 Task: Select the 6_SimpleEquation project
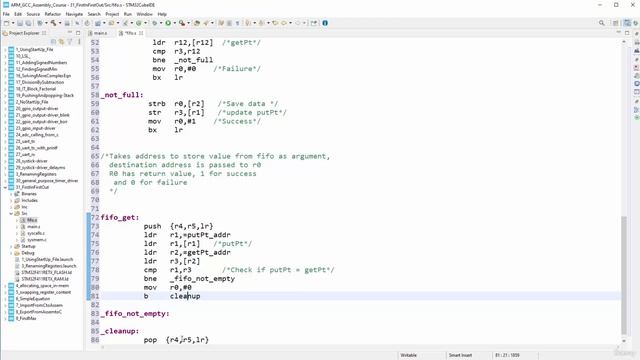click(x=32, y=299)
